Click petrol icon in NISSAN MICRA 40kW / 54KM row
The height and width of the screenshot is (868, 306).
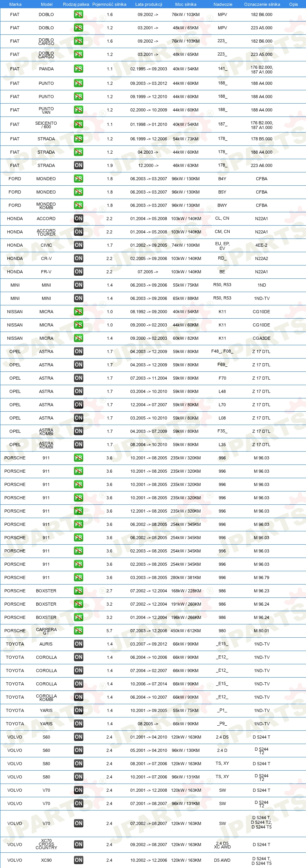[78, 312]
